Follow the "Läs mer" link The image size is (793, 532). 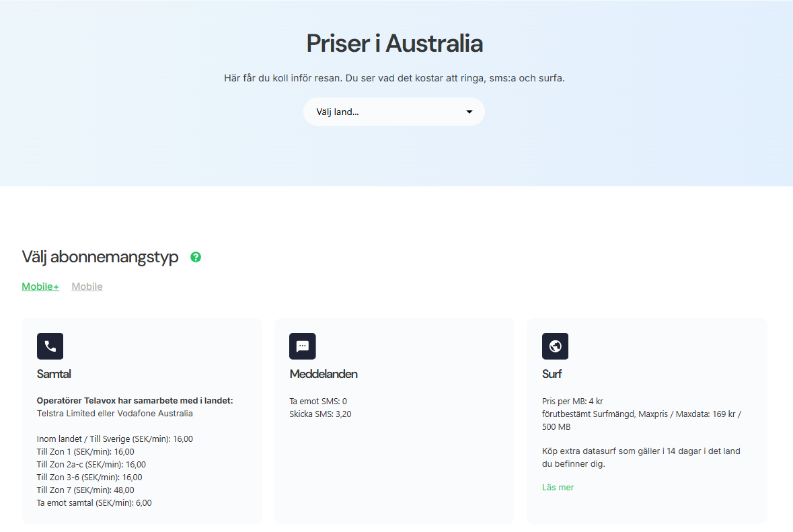pos(558,487)
